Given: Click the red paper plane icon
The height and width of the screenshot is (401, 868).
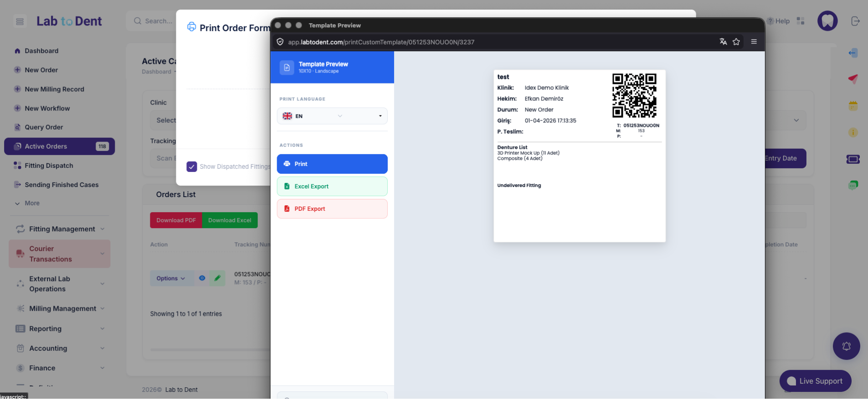Looking at the screenshot, I should tap(853, 79).
